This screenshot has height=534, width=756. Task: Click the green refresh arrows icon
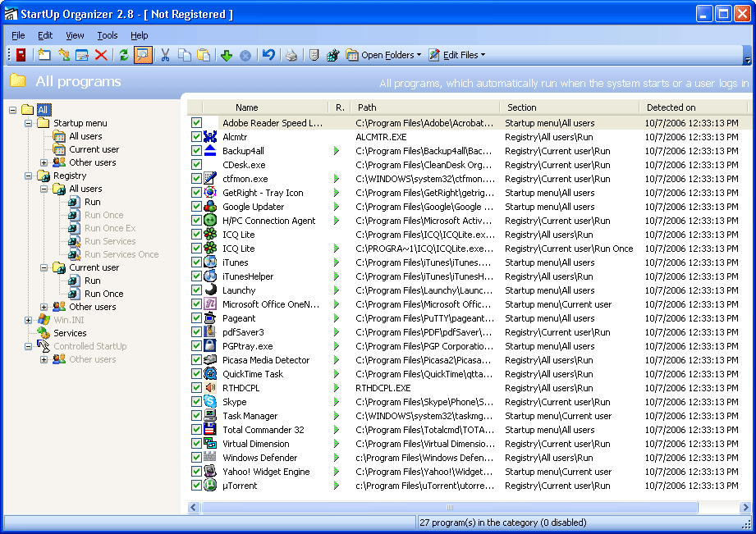click(x=124, y=55)
